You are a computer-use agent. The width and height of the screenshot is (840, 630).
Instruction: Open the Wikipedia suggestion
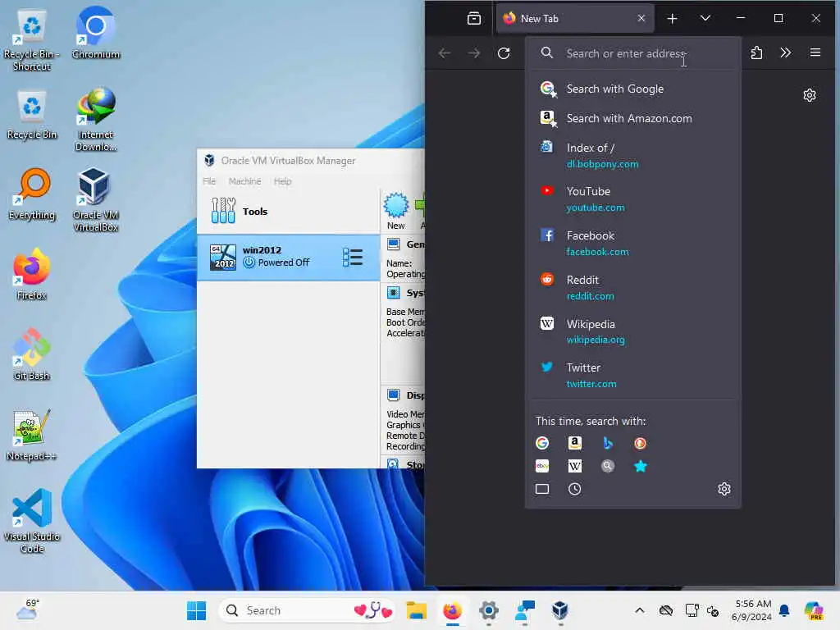coord(632,331)
